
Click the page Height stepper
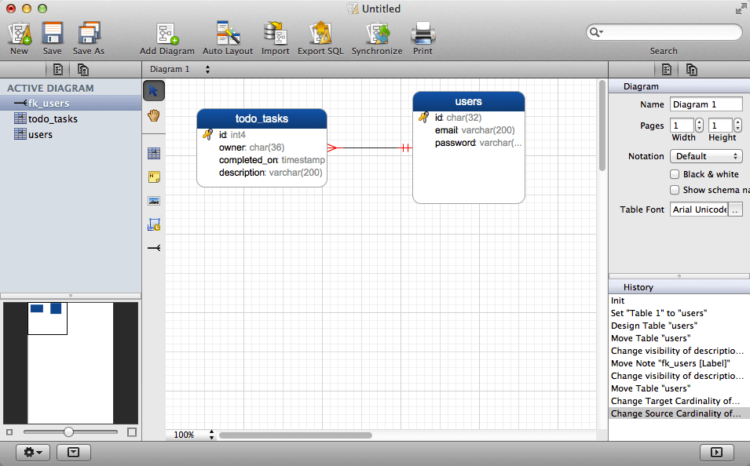click(x=738, y=125)
